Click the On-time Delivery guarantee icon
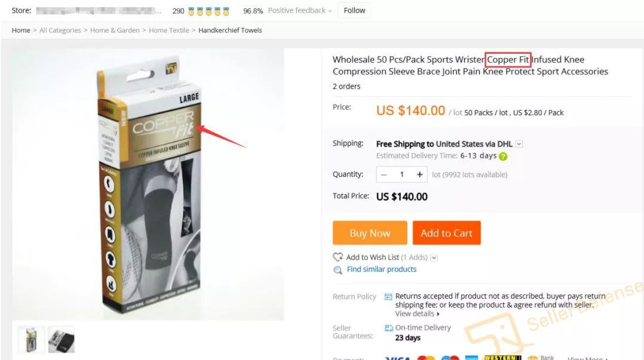This screenshot has width=644, height=360. pyautogui.click(x=389, y=328)
